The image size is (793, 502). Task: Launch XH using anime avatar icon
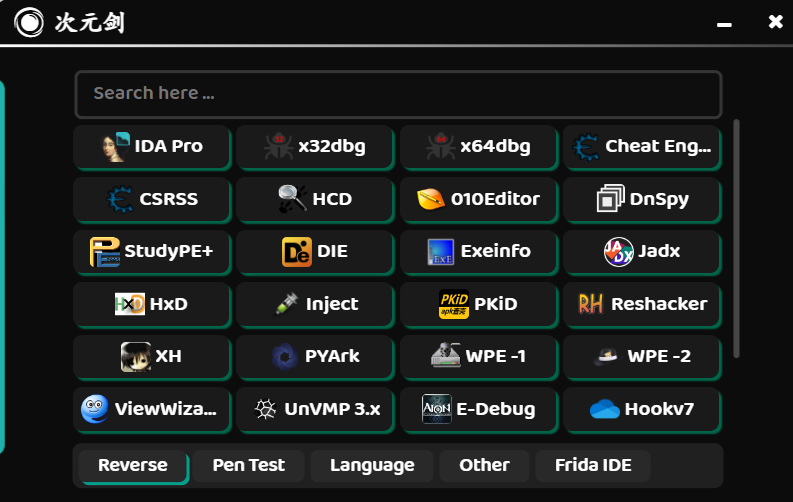(x=136, y=356)
